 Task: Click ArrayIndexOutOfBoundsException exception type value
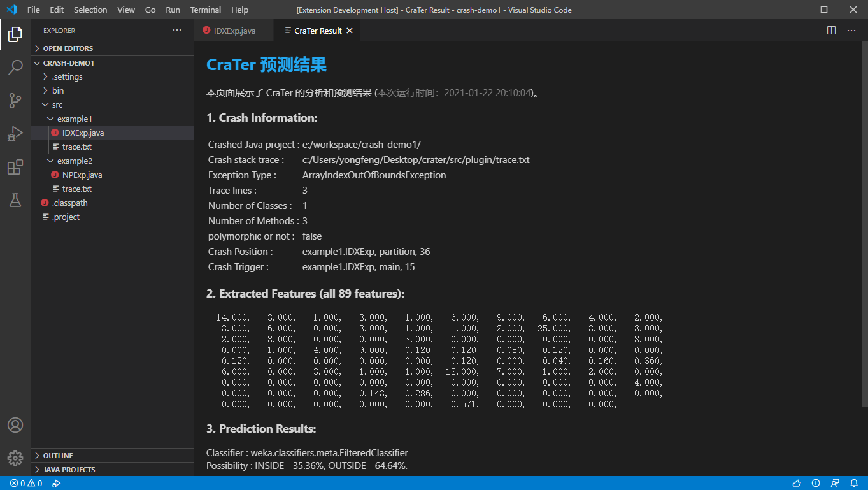pyautogui.click(x=374, y=175)
